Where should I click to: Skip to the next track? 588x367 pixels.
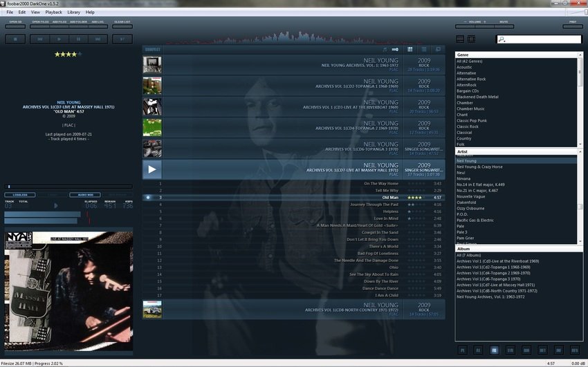coord(98,39)
